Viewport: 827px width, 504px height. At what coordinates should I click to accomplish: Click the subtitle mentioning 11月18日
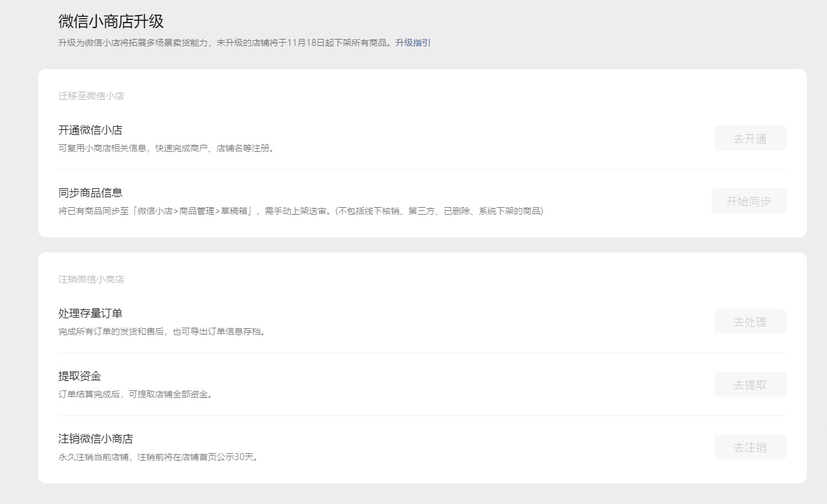227,43
